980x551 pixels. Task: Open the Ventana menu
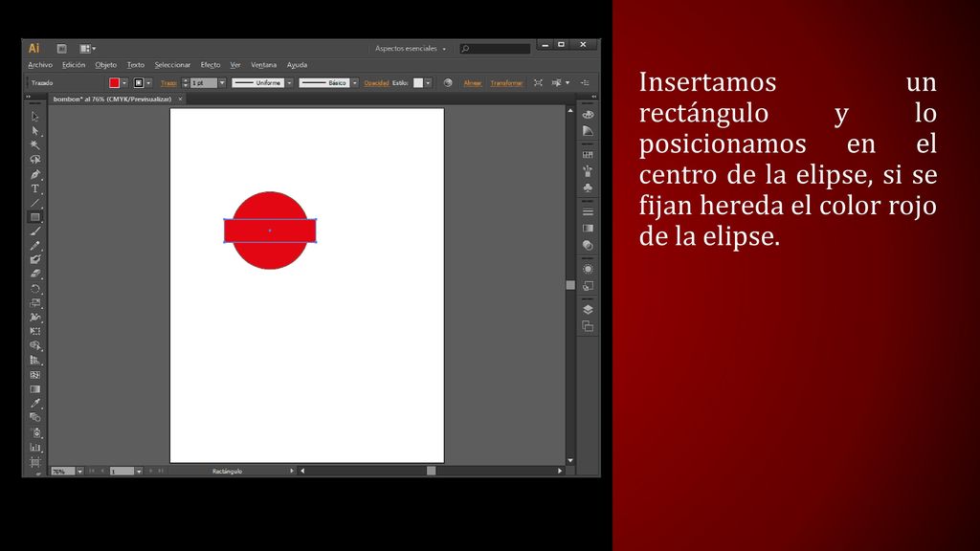pos(263,65)
